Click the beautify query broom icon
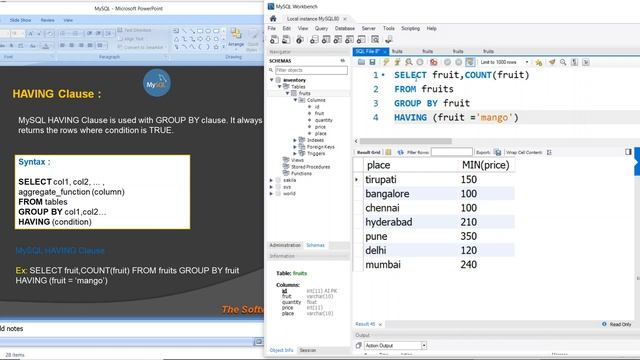Screen dimensions: 640x360 coord(552,62)
